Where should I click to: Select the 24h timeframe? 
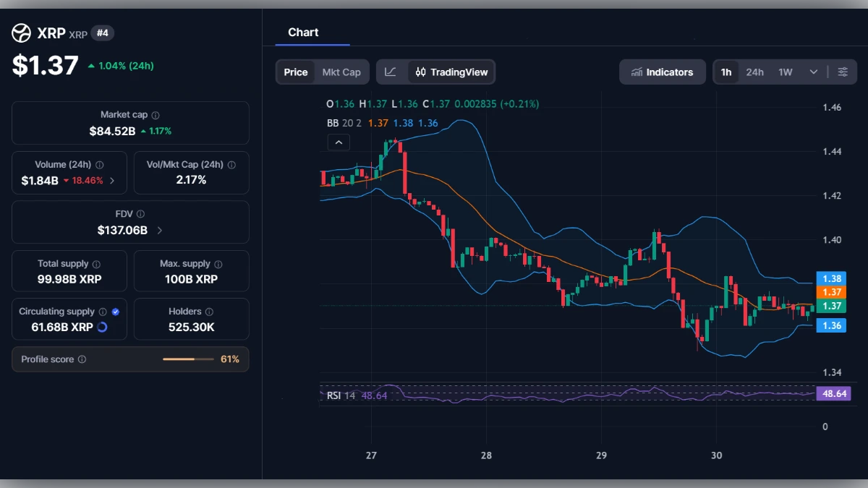(x=754, y=72)
